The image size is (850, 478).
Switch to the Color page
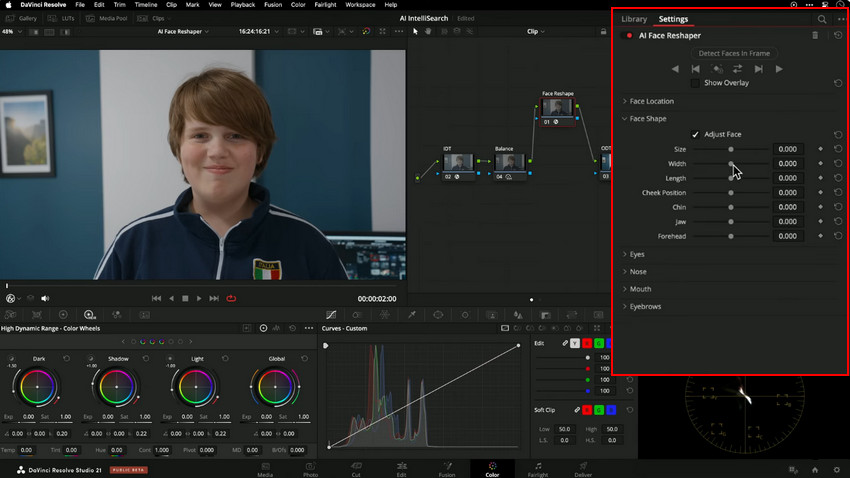point(492,469)
